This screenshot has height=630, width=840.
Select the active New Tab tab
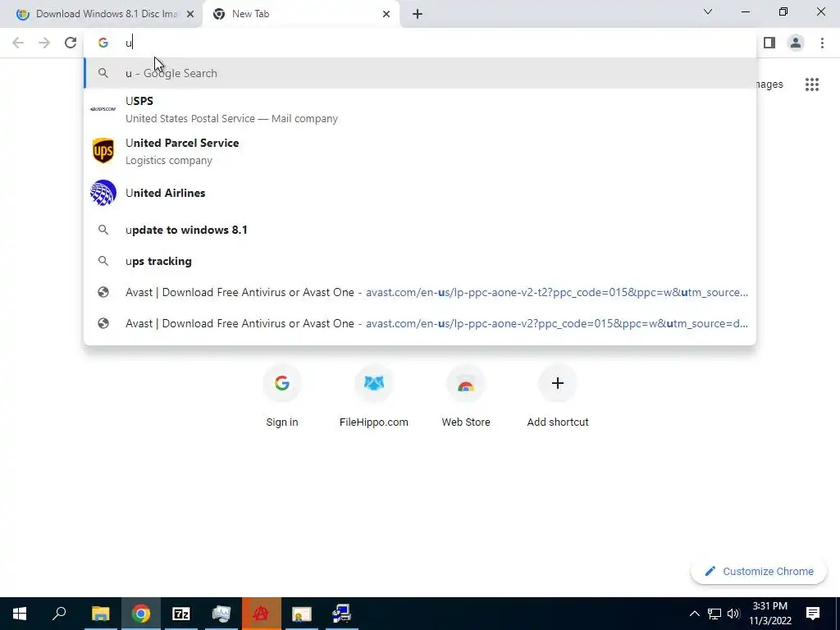tap(301, 14)
